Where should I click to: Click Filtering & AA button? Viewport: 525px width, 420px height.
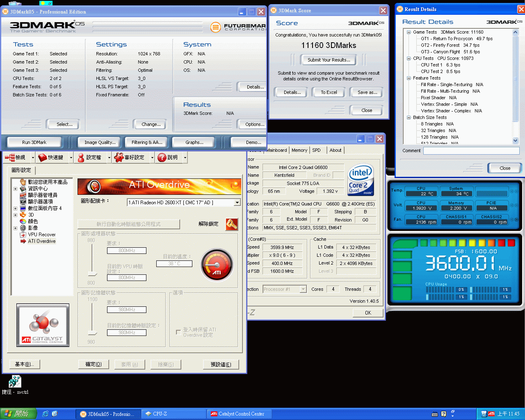[147, 142]
